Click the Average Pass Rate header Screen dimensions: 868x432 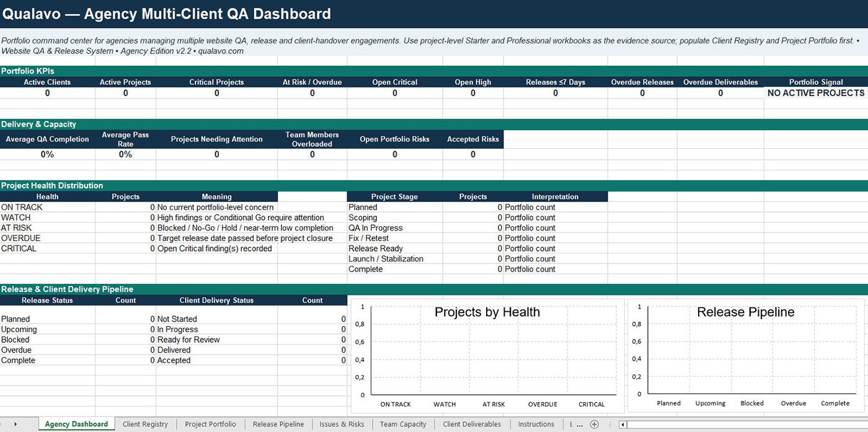point(125,139)
